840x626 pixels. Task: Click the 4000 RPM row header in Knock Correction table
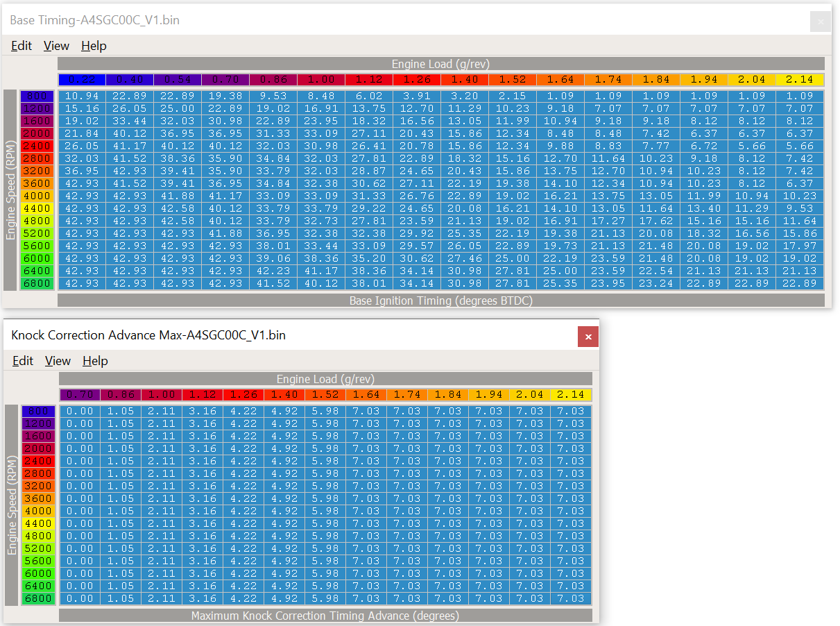pyautogui.click(x=38, y=511)
